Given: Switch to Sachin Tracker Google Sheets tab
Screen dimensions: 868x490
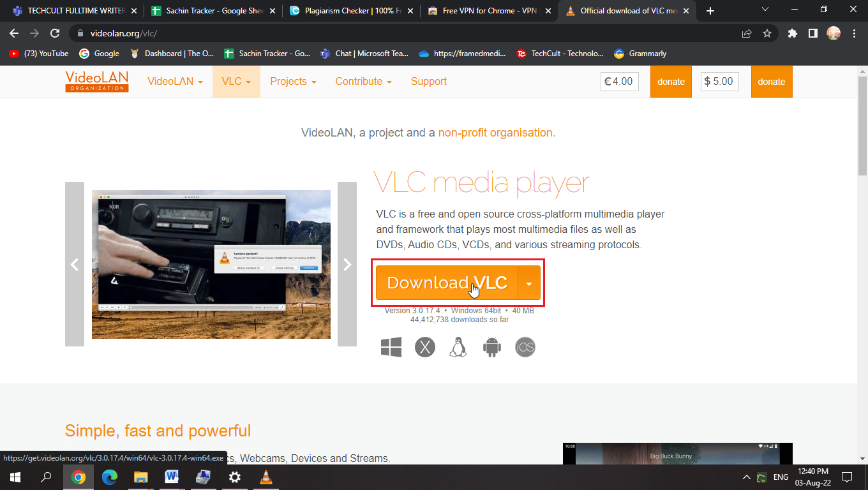Looking at the screenshot, I should coord(214,11).
